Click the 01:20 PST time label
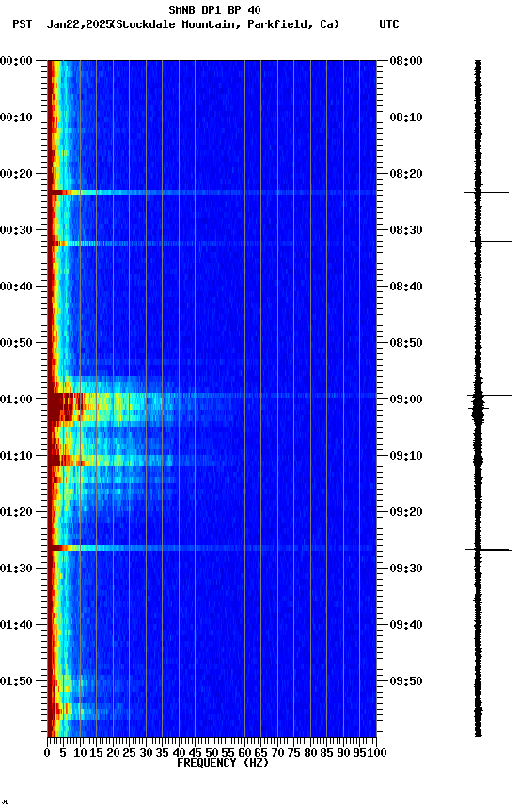The width and height of the screenshot is (519, 812). [16, 513]
